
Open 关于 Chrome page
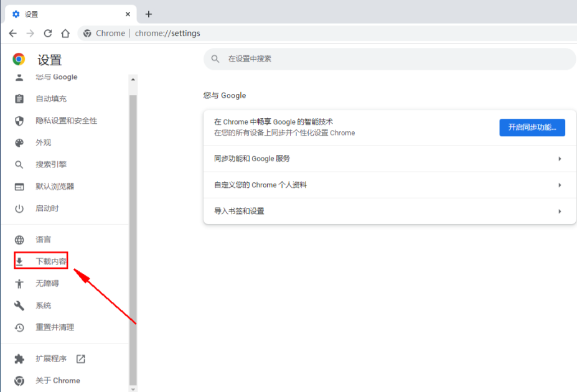click(x=58, y=381)
